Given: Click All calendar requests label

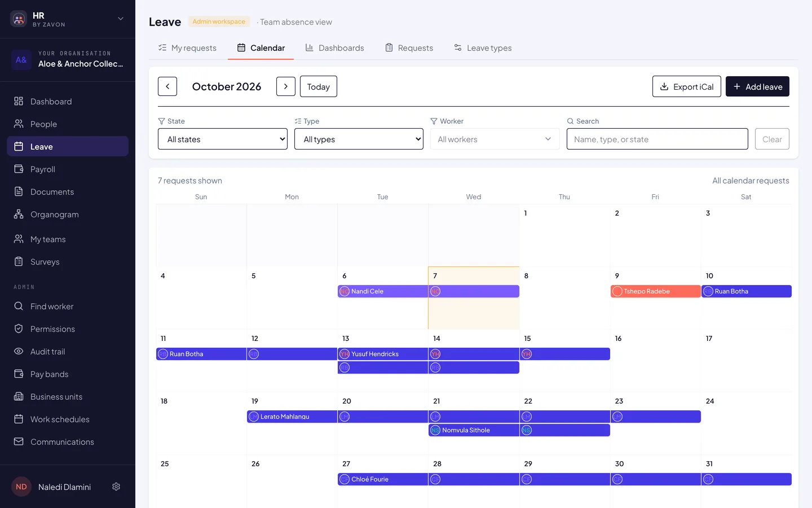Looking at the screenshot, I should [x=751, y=181].
